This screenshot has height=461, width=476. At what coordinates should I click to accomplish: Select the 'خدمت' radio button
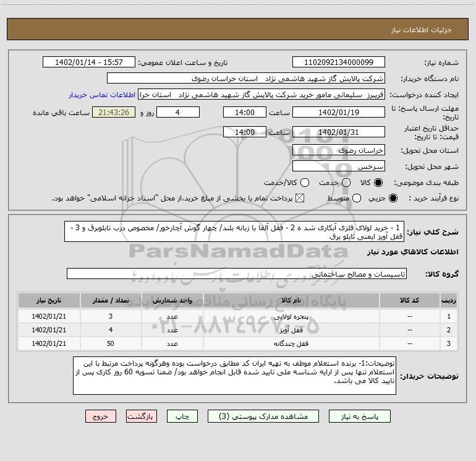[x=346, y=183]
